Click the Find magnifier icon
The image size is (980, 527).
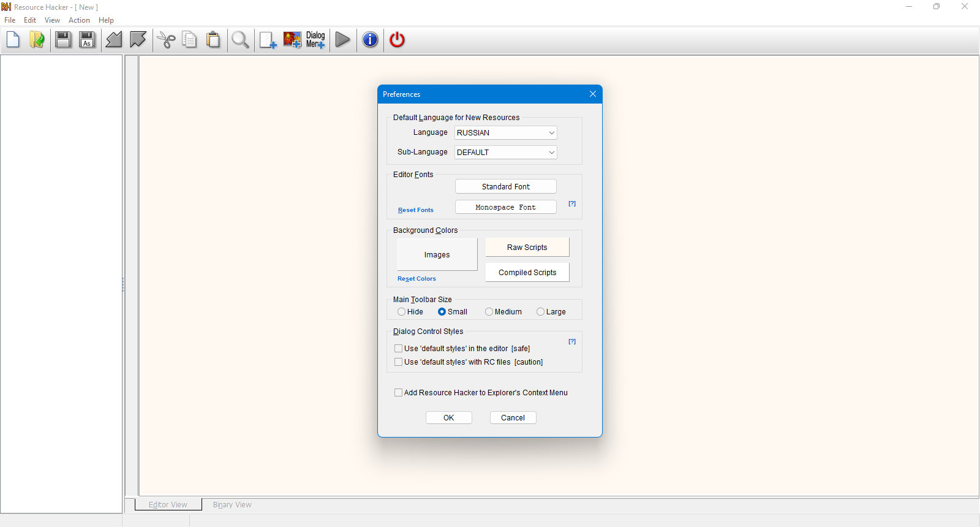point(240,40)
